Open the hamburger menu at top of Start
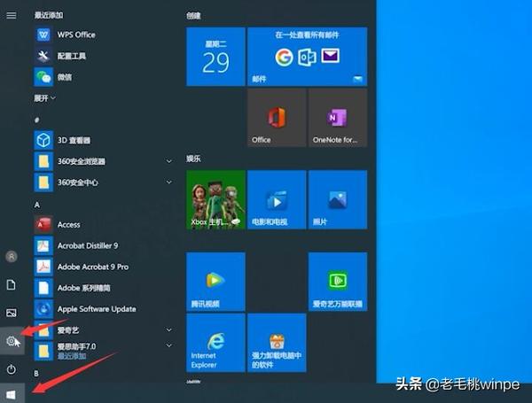532x403 pixels. (12, 15)
